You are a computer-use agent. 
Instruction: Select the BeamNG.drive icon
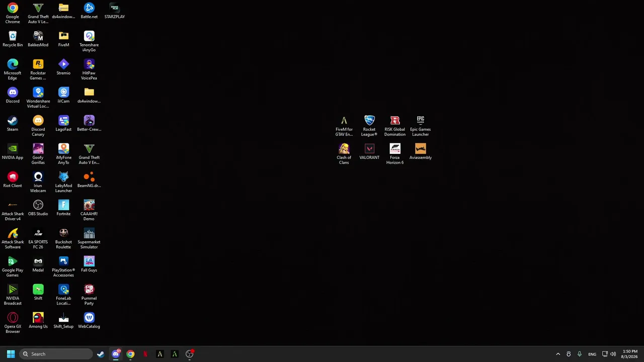coord(89,179)
